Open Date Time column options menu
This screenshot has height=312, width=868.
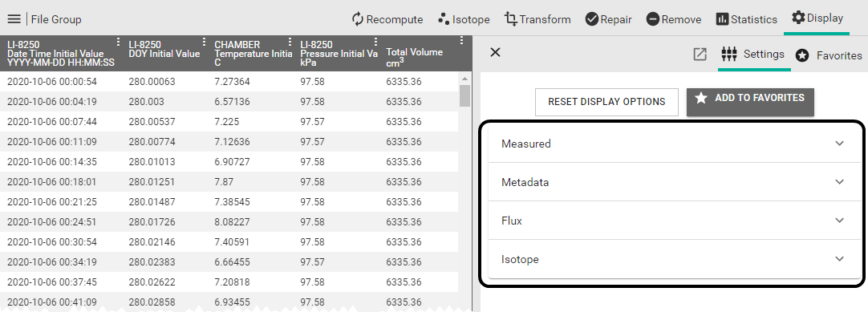click(118, 42)
